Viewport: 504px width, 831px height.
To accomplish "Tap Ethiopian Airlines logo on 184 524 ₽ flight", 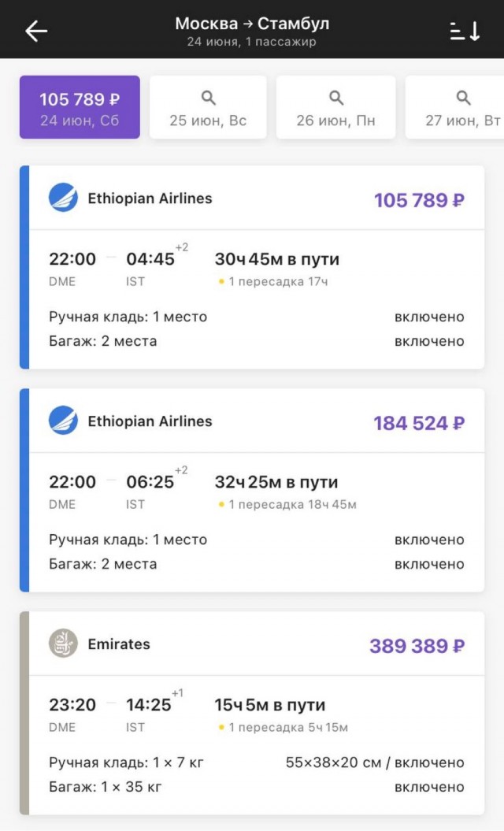I will [63, 421].
